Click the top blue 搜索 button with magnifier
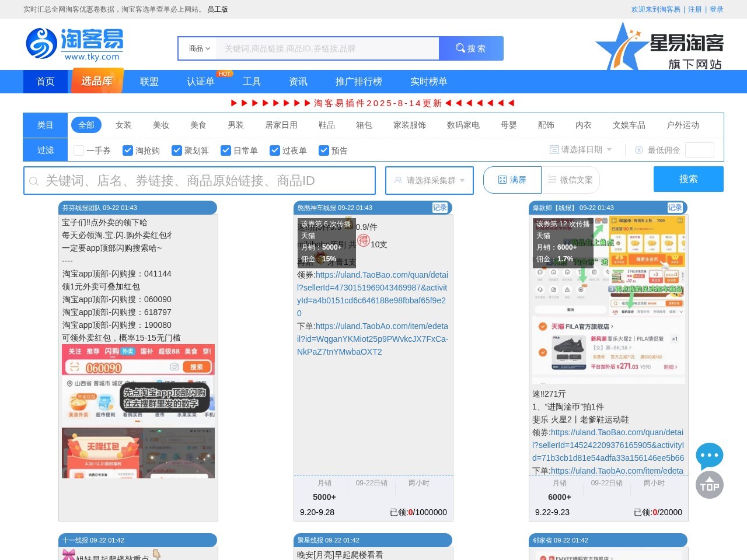Image resolution: width=747 pixels, height=560 pixels. click(x=471, y=48)
